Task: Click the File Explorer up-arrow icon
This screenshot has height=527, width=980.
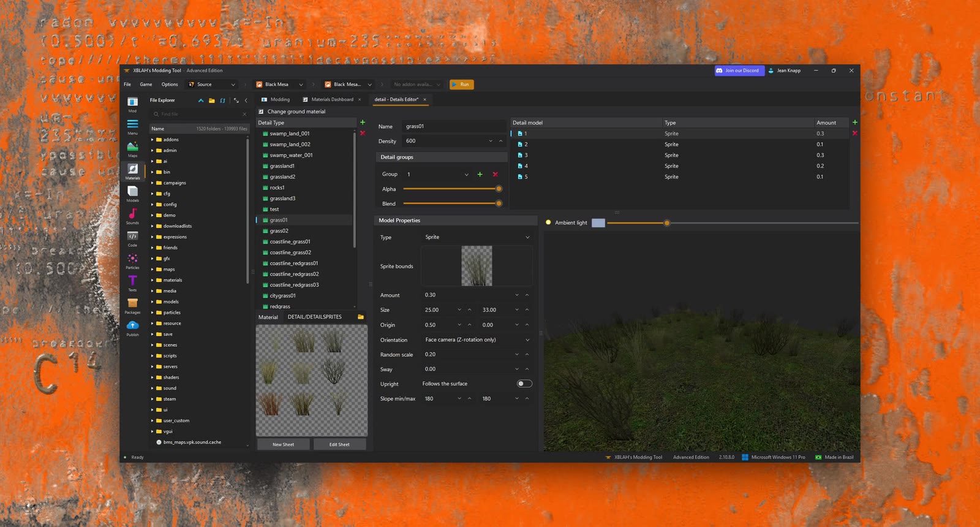Action: [201, 100]
